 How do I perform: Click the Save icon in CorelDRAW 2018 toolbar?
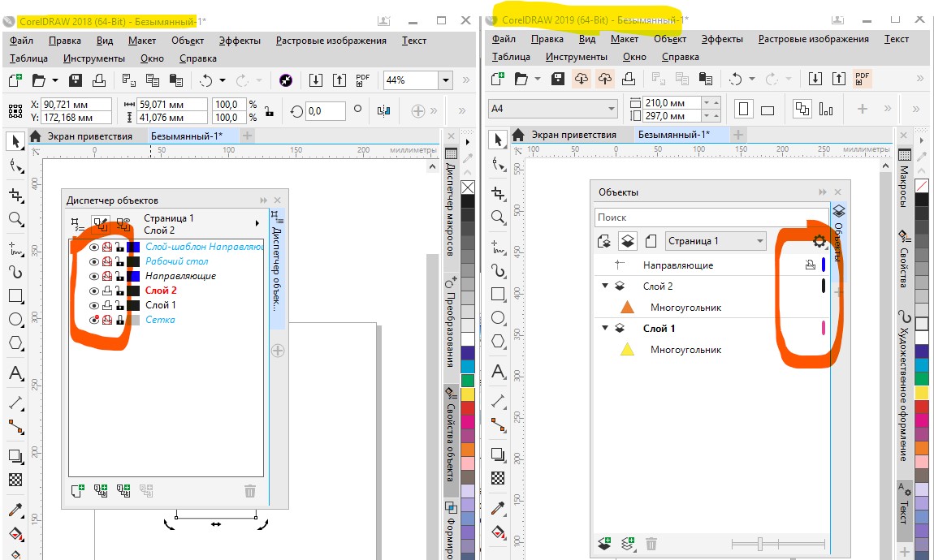point(76,80)
